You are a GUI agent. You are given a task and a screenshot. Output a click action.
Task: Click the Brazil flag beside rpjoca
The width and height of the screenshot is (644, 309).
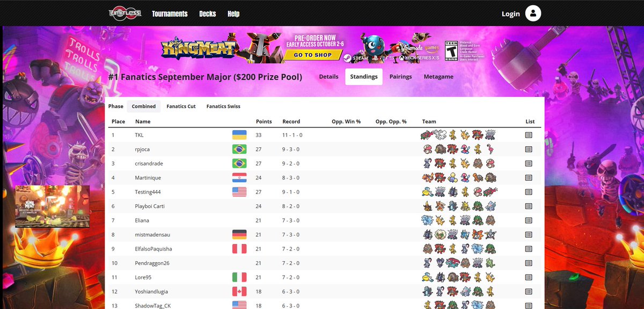click(x=239, y=149)
